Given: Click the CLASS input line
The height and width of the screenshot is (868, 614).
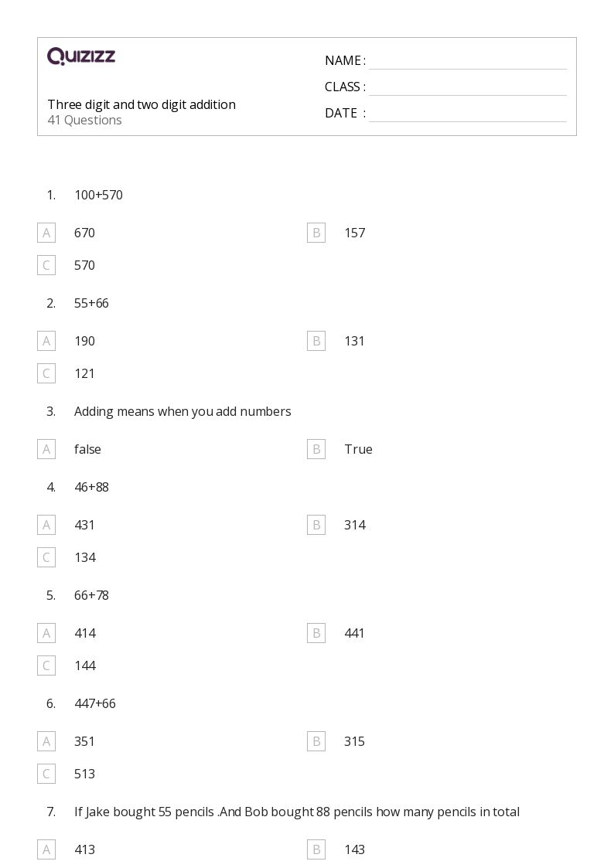Looking at the screenshot, I should click(x=468, y=88).
